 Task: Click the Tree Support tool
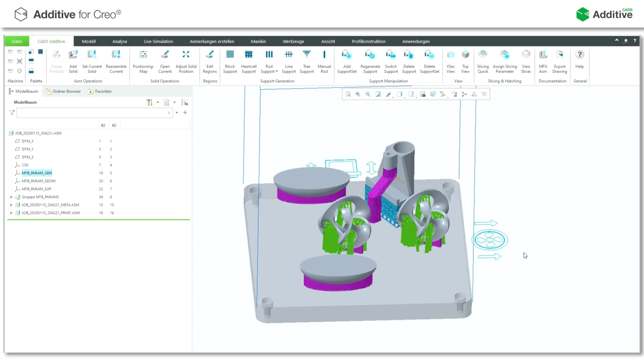pos(307,62)
